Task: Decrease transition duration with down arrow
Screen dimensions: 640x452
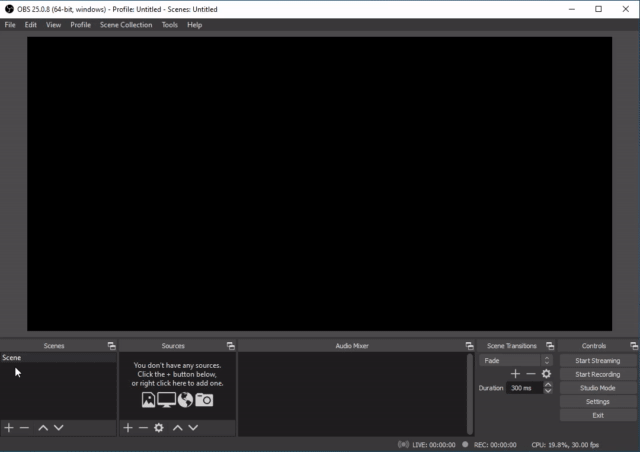Action: [548, 391]
